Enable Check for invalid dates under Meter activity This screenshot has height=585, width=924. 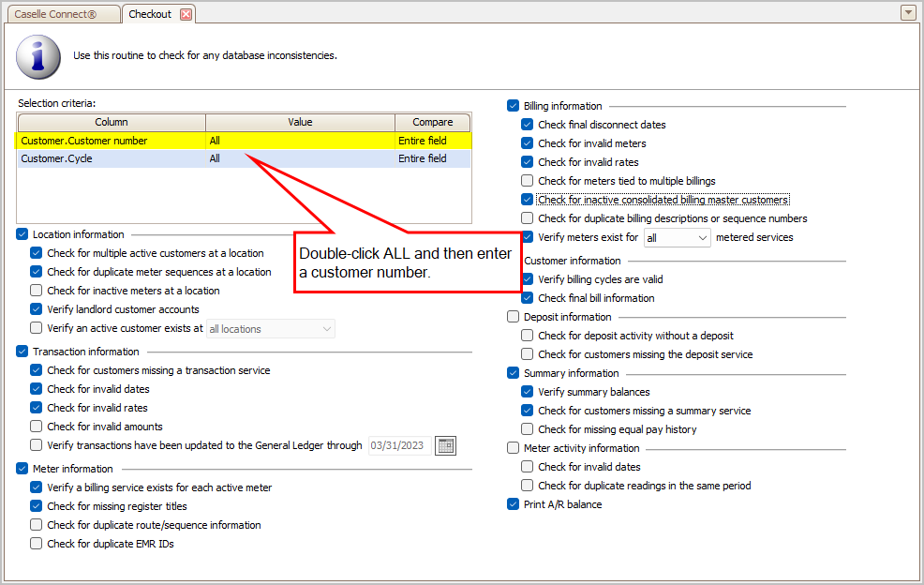(528, 467)
